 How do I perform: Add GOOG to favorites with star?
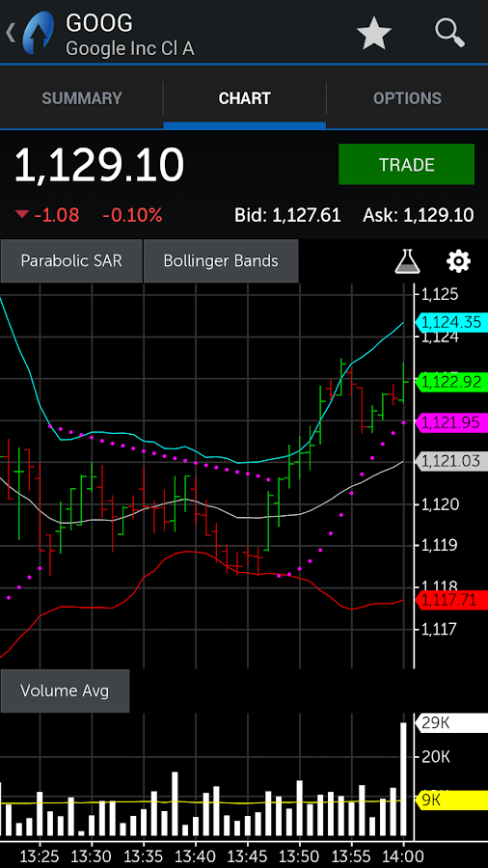click(x=374, y=33)
